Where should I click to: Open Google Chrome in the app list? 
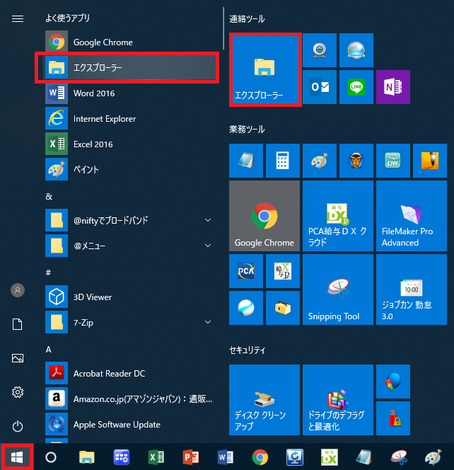click(x=131, y=42)
